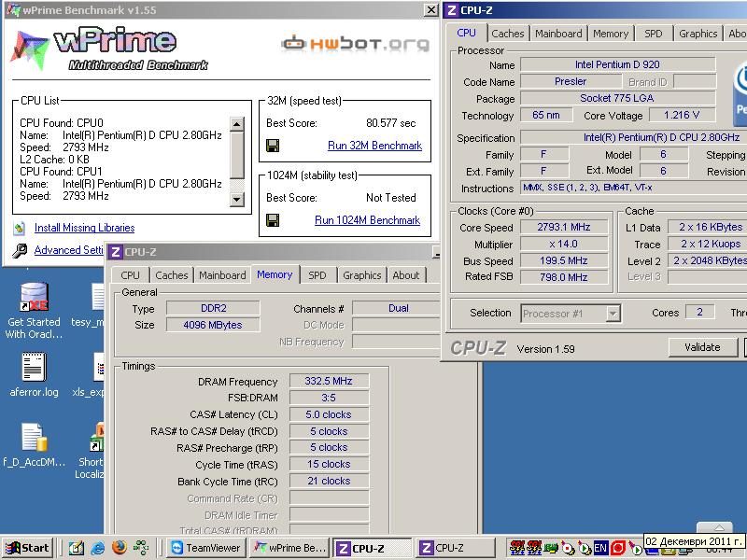
Task: Select the aferror.log file icon
Action: 34,366
